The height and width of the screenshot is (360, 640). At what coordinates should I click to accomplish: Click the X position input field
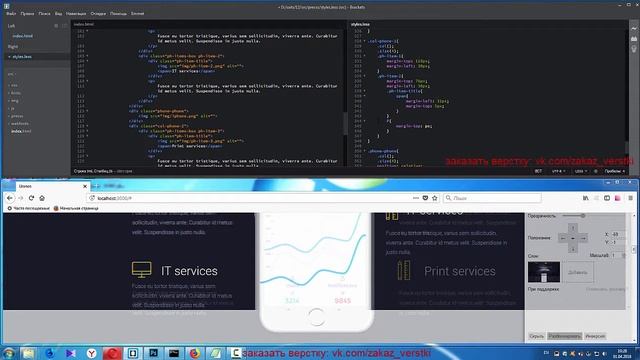pyautogui.click(x=618, y=234)
